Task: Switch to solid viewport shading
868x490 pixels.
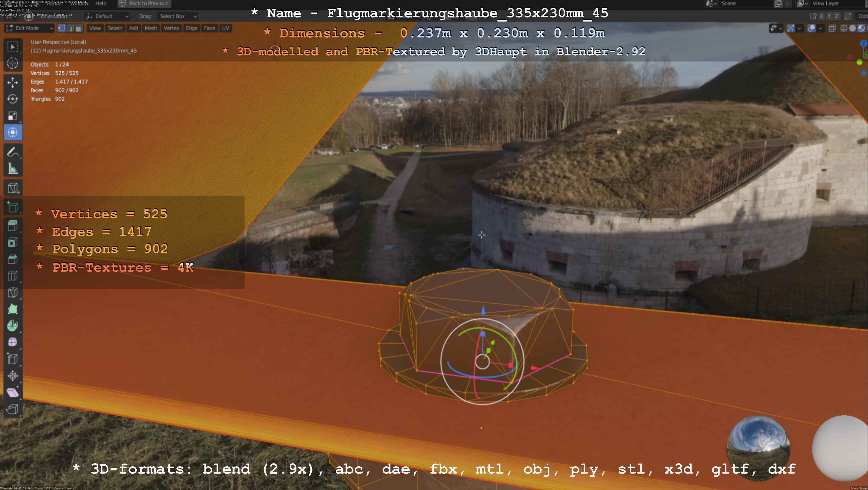Action: point(852,29)
